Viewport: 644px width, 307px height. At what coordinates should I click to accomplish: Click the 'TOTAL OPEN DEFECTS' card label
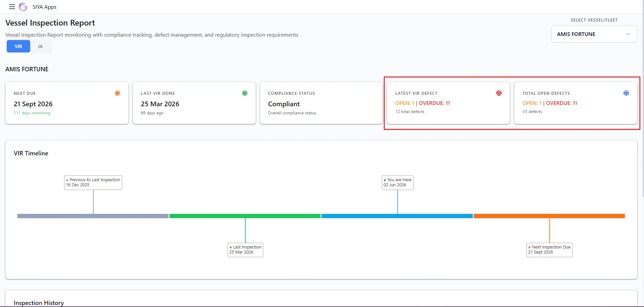tap(546, 93)
